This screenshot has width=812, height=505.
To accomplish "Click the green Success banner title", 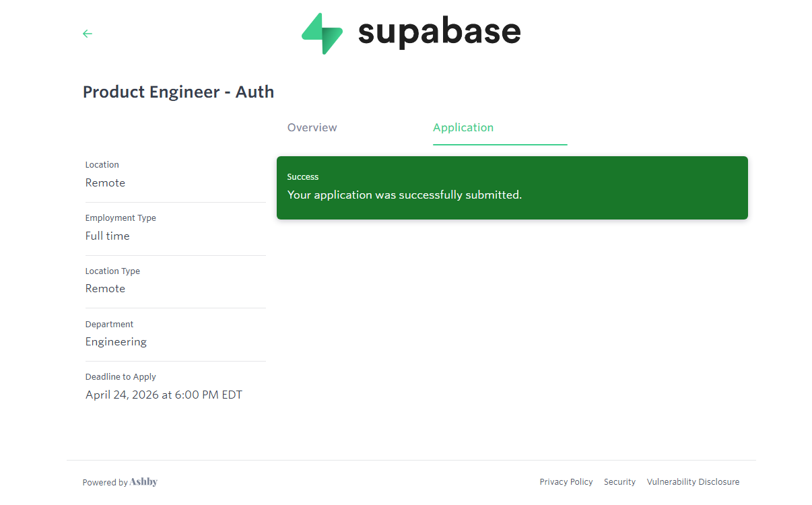I will point(303,177).
